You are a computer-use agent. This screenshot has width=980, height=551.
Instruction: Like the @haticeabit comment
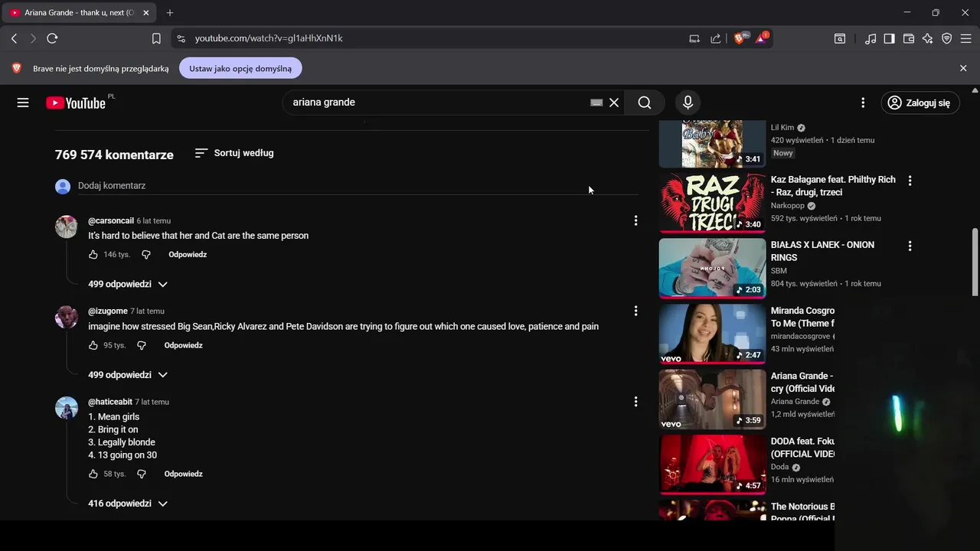(93, 474)
